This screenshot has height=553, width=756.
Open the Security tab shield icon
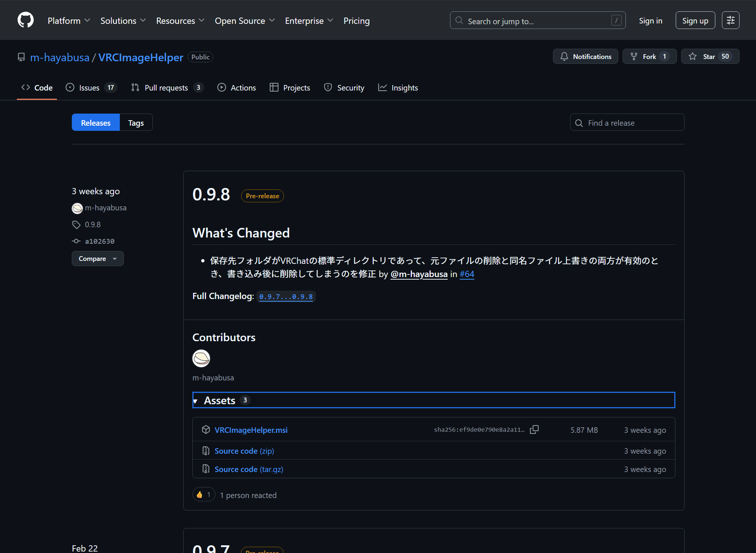click(328, 87)
